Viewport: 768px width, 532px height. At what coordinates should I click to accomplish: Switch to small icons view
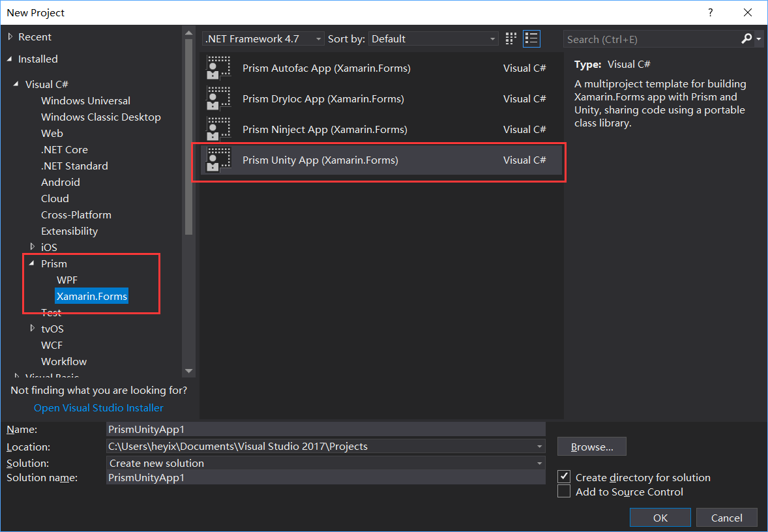(x=511, y=38)
